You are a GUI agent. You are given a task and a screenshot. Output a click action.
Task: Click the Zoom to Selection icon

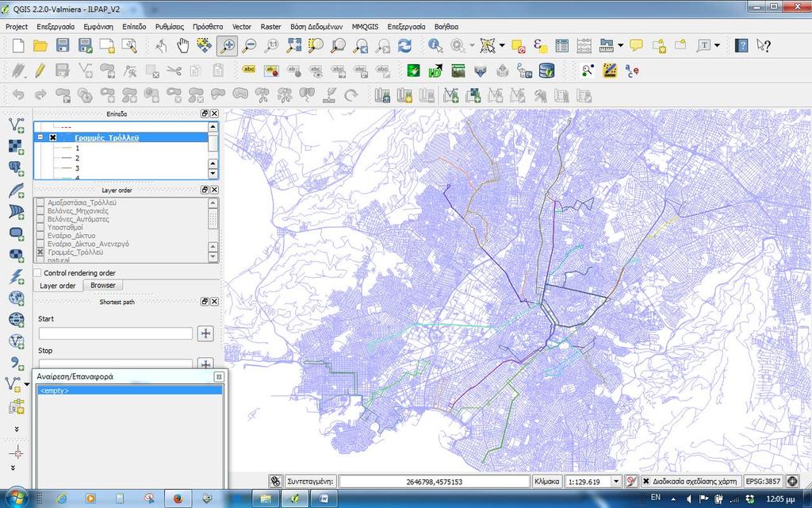[x=316, y=45]
